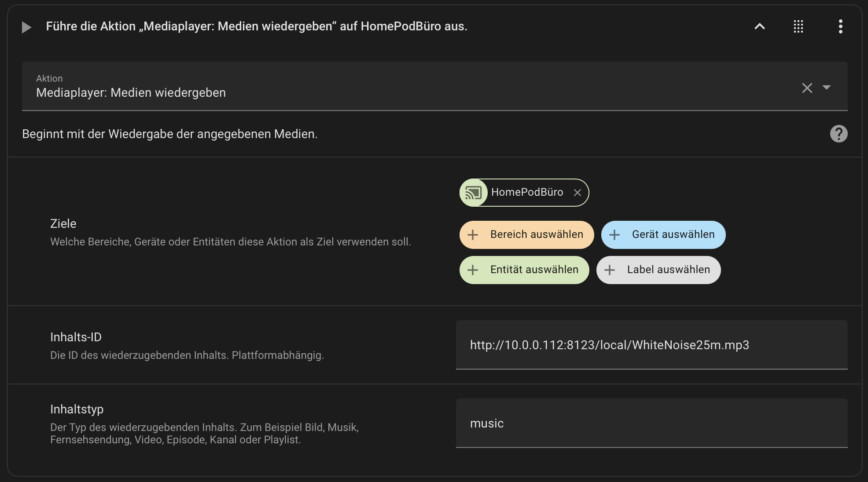Click Label auswählen button
Viewport: 868px width, 482px height.
click(x=658, y=270)
